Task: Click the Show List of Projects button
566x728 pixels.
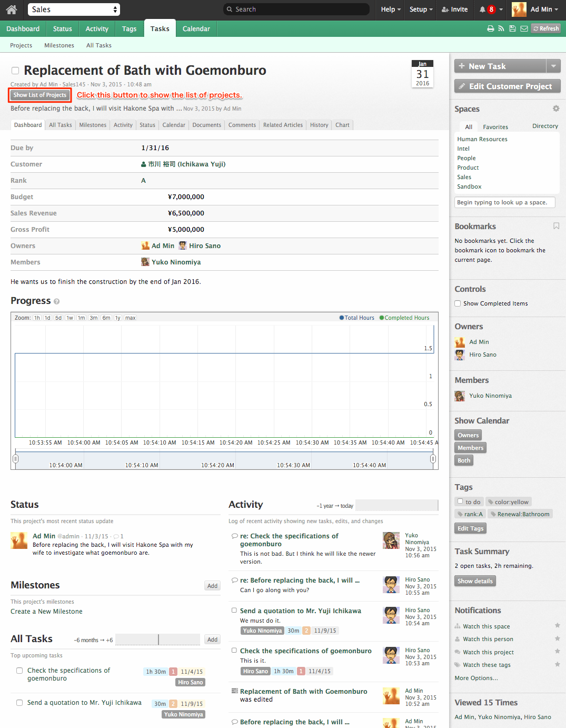Action: click(41, 95)
